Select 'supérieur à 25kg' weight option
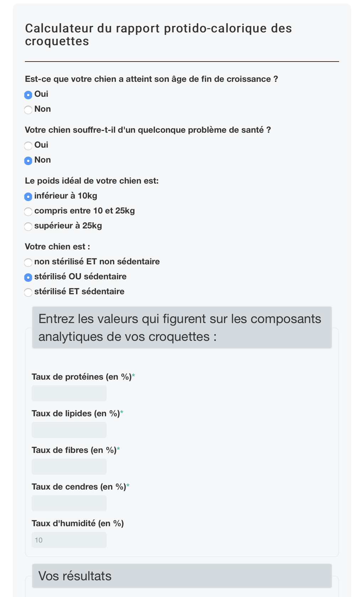Image resolution: width=364 pixels, height=597 pixels. (28, 227)
